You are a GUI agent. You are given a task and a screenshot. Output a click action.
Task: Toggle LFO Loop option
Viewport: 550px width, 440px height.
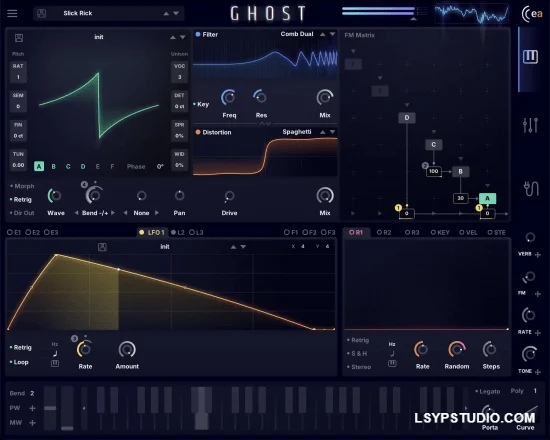tap(19, 362)
